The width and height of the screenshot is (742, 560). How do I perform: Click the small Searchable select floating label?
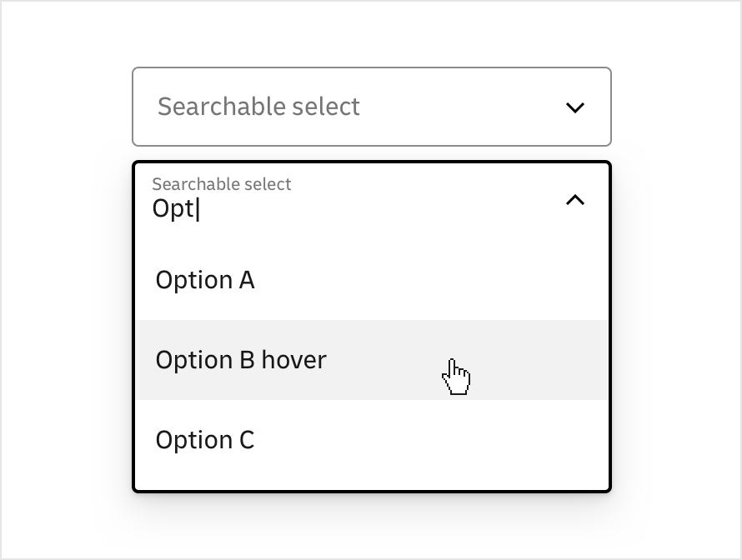[222, 184]
